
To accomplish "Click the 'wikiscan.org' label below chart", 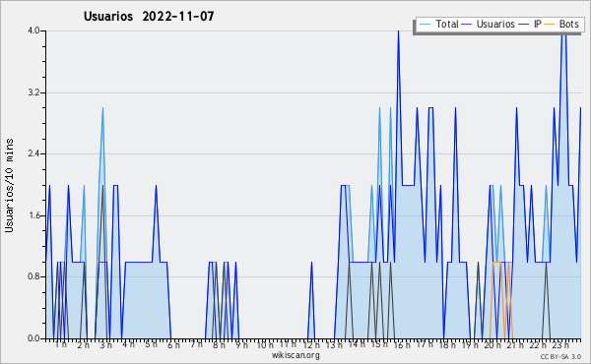I will [295, 355].
